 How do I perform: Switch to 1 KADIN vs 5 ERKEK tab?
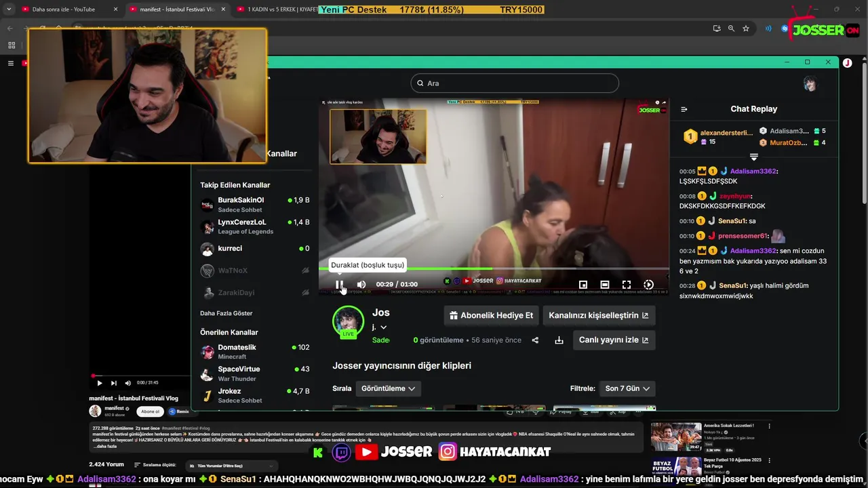pyautogui.click(x=278, y=9)
